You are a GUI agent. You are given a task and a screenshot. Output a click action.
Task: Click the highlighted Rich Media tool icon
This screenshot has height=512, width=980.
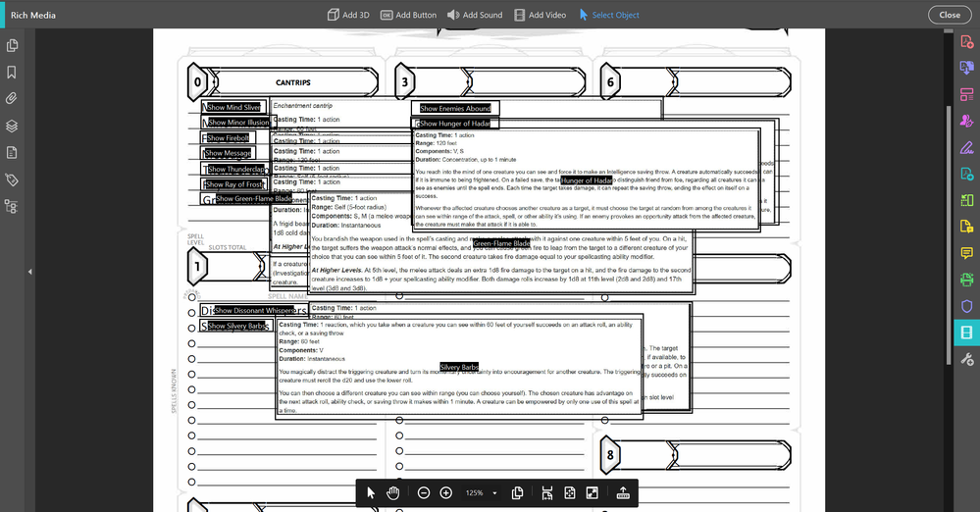click(966, 333)
